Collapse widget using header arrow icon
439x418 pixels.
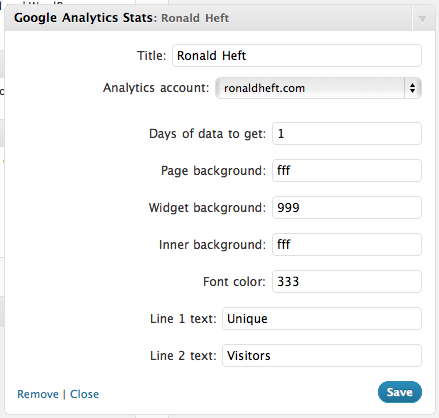click(422, 19)
